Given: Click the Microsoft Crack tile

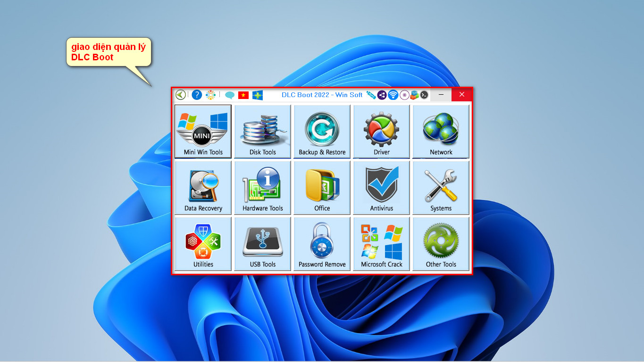Looking at the screenshot, I should click(381, 244).
